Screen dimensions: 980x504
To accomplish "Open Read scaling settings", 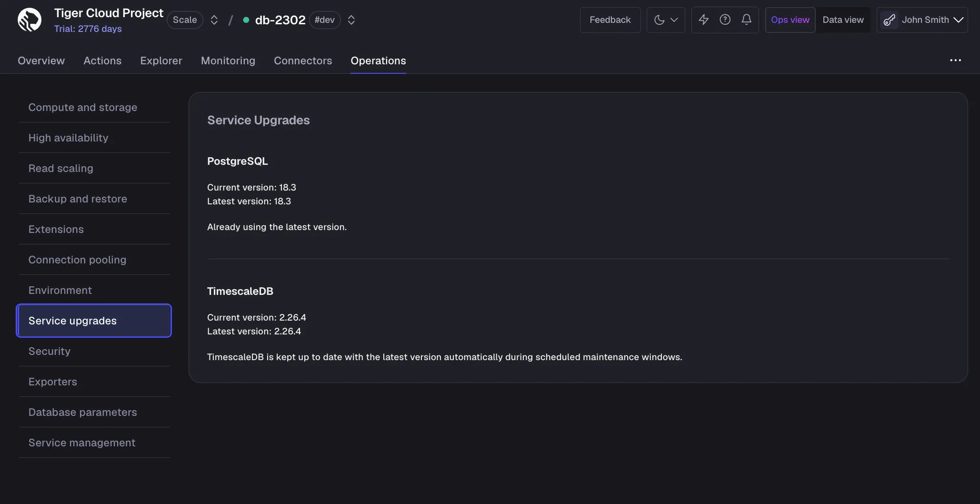I will (x=94, y=168).
